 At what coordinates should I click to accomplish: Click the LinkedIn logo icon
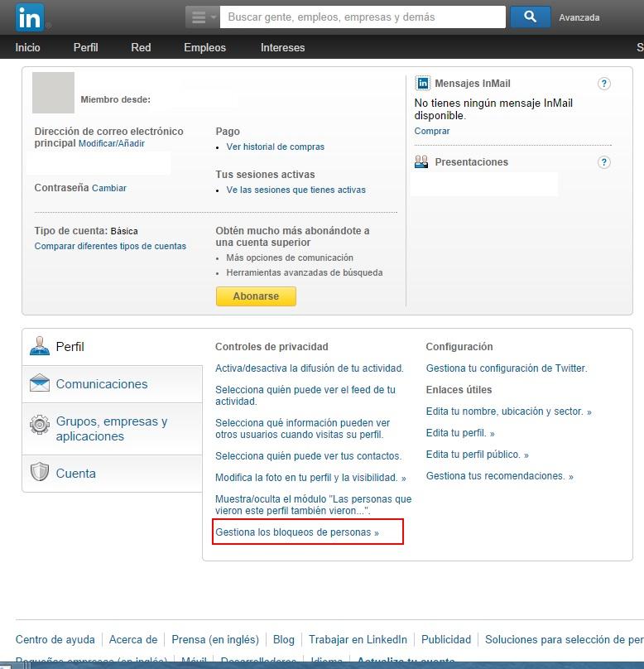[x=30, y=17]
